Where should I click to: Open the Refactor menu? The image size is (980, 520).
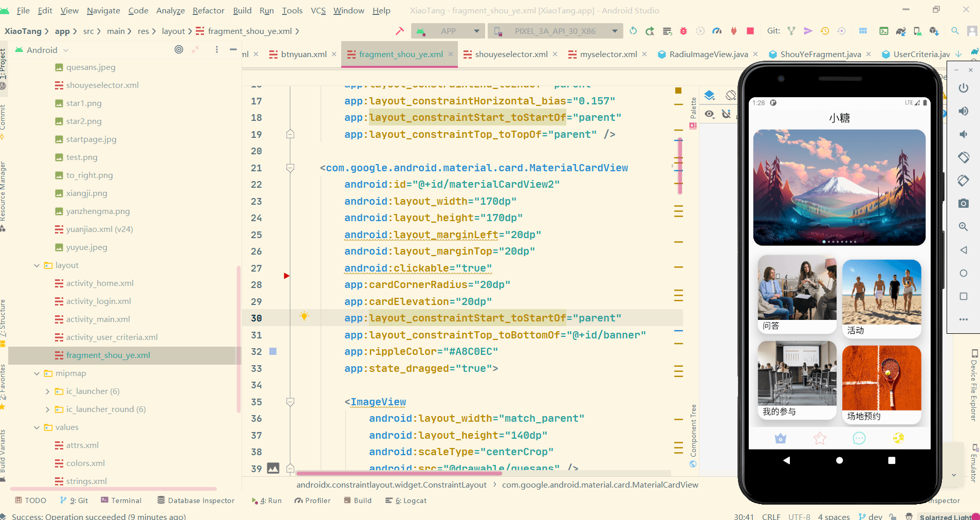point(208,10)
